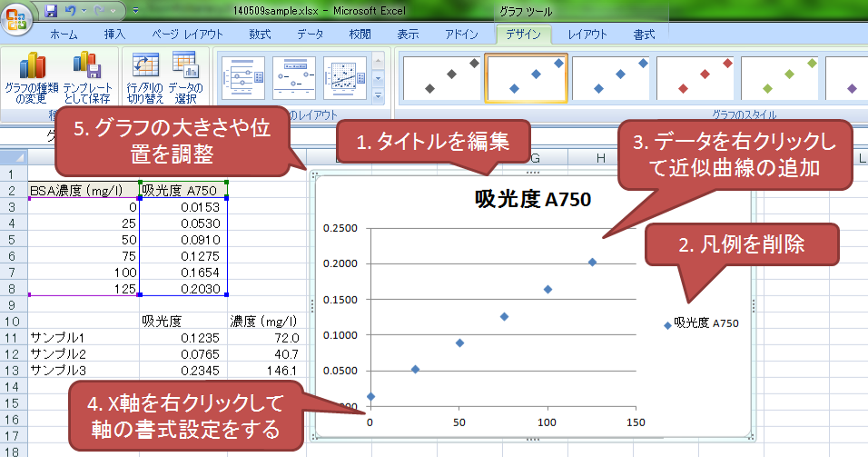Viewport: 868px width, 457px height.
Task: Select the chart title 吸光度 A750
Action: 533,200
